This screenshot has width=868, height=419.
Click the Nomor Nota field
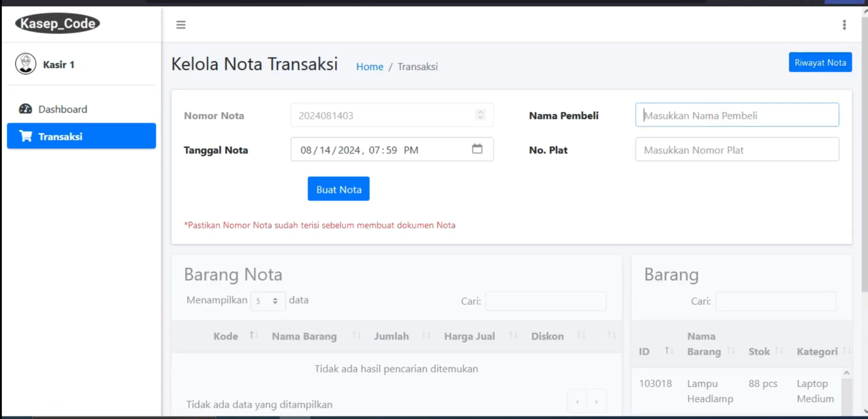pyautogui.click(x=392, y=115)
